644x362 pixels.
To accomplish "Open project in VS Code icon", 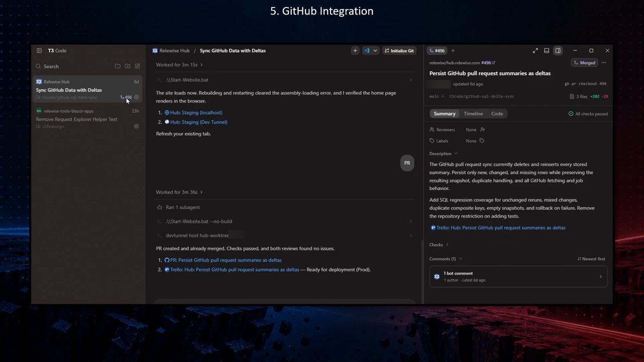I will 367,50.
